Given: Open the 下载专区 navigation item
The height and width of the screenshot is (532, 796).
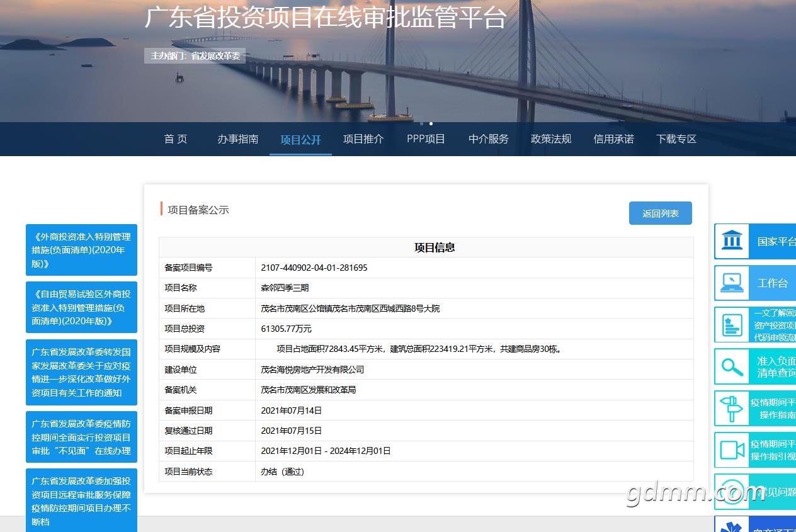Looking at the screenshot, I should point(676,139).
